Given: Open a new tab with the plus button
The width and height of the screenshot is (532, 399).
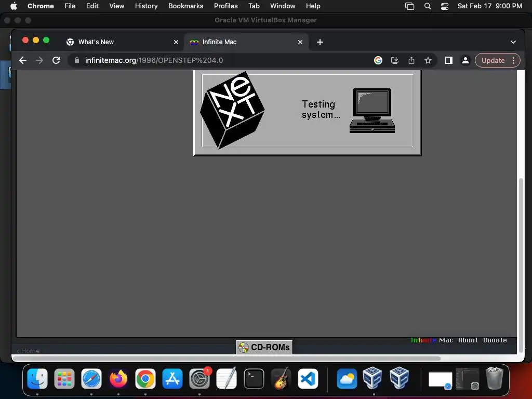Looking at the screenshot, I should (x=320, y=42).
